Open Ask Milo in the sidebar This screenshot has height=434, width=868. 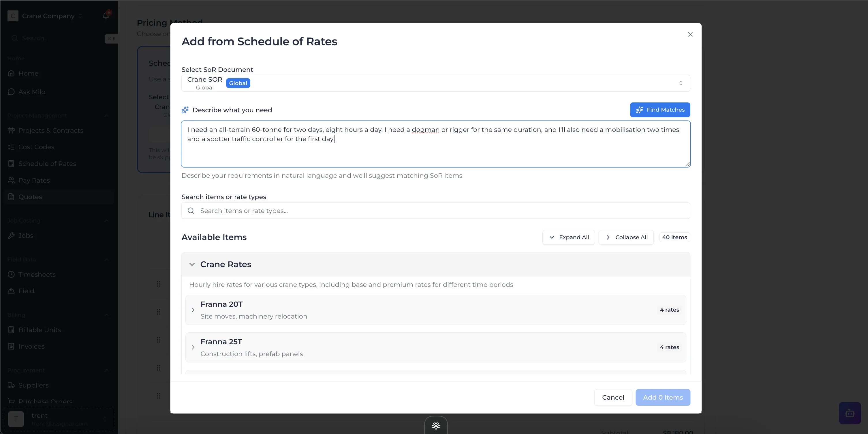[32, 92]
